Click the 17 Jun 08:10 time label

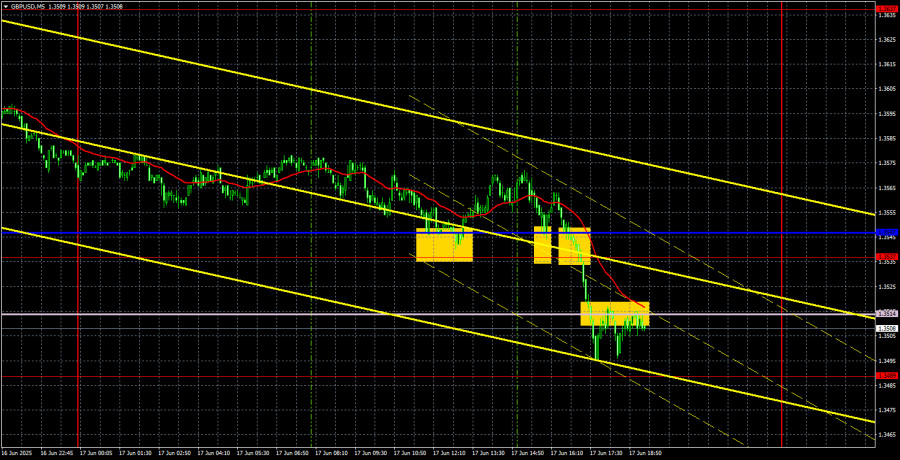(330, 453)
